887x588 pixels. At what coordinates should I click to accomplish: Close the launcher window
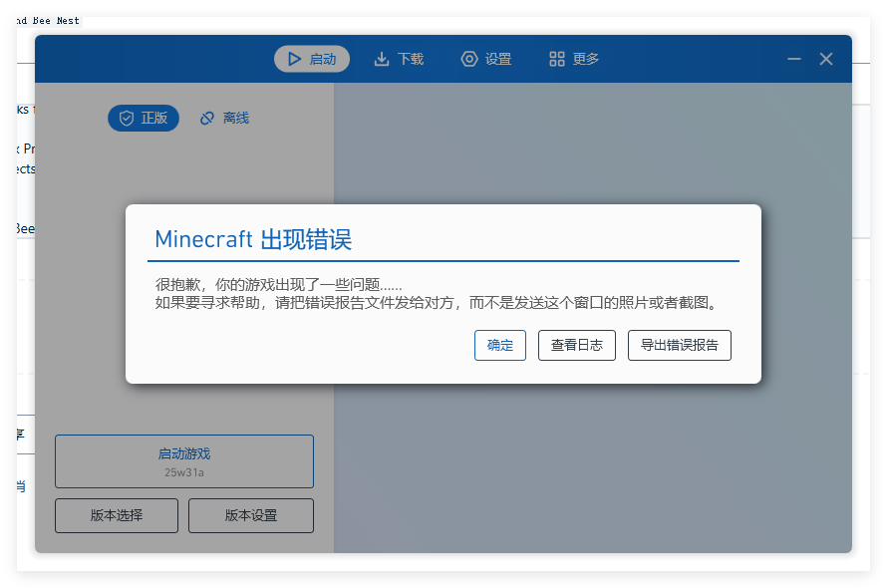coord(826,59)
